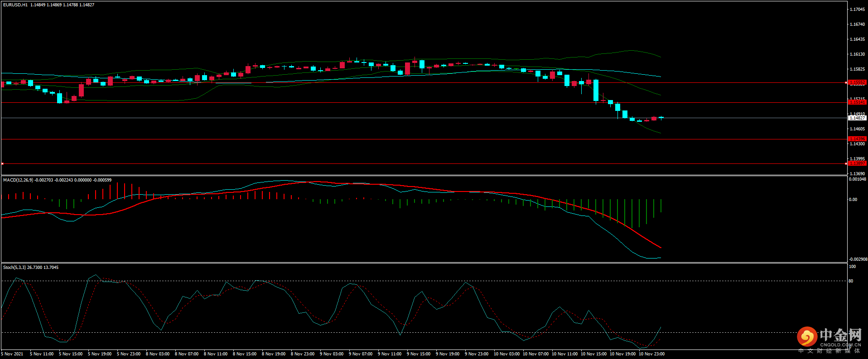The image size is (868, 359).
Task: Click the 1.14605 price axis label
Action: [857, 129]
